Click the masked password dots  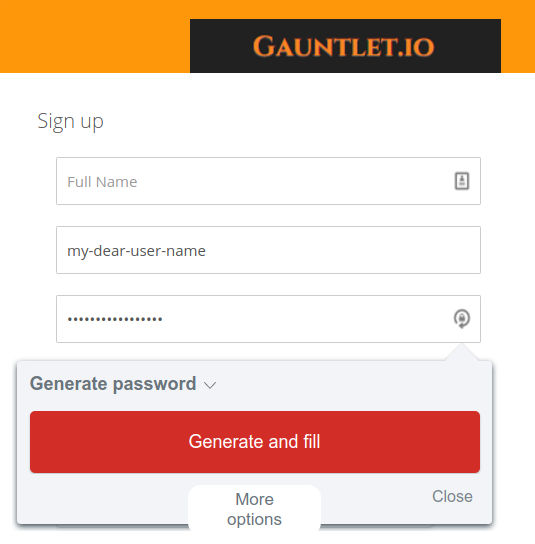point(115,319)
